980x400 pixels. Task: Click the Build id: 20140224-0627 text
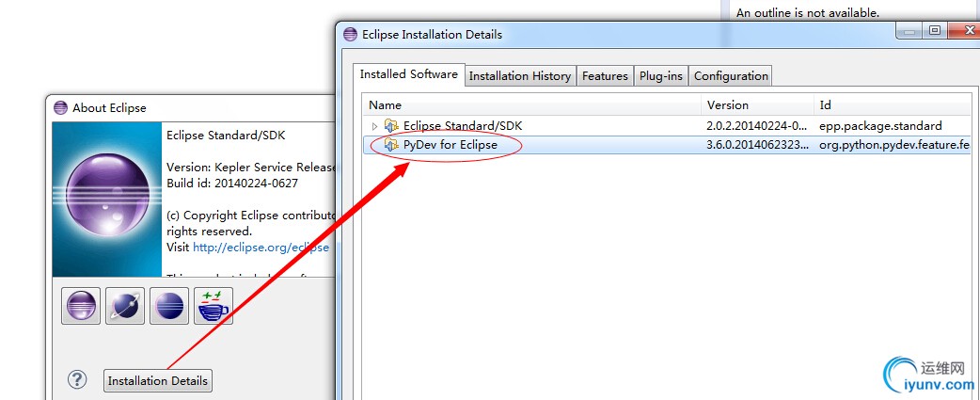tap(232, 184)
